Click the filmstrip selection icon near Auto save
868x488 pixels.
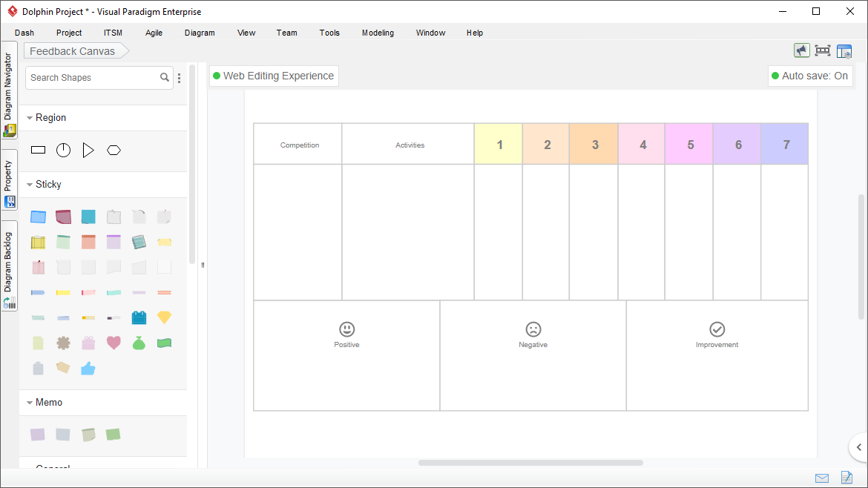[823, 51]
